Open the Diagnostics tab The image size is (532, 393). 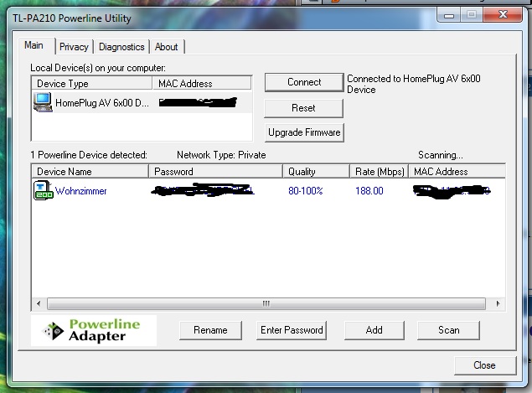(121, 47)
